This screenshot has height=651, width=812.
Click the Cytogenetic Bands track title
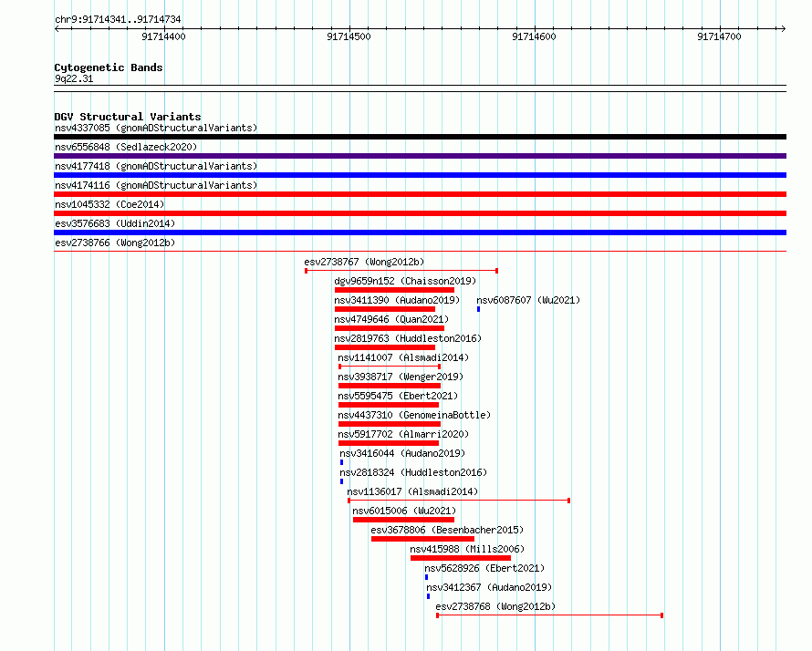click(109, 67)
